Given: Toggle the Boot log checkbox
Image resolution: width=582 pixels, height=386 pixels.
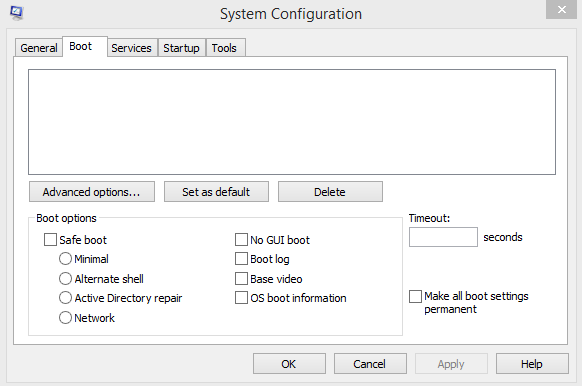Looking at the screenshot, I should (x=241, y=259).
